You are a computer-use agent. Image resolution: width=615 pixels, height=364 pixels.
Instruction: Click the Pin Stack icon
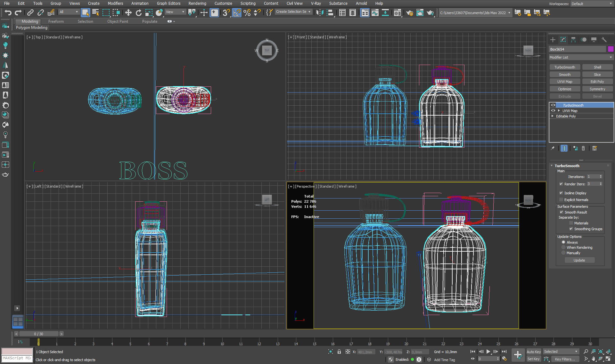tap(553, 148)
